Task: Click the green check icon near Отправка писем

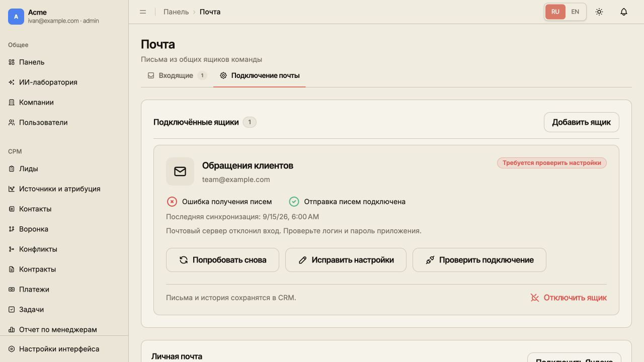Action: click(x=294, y=202)
